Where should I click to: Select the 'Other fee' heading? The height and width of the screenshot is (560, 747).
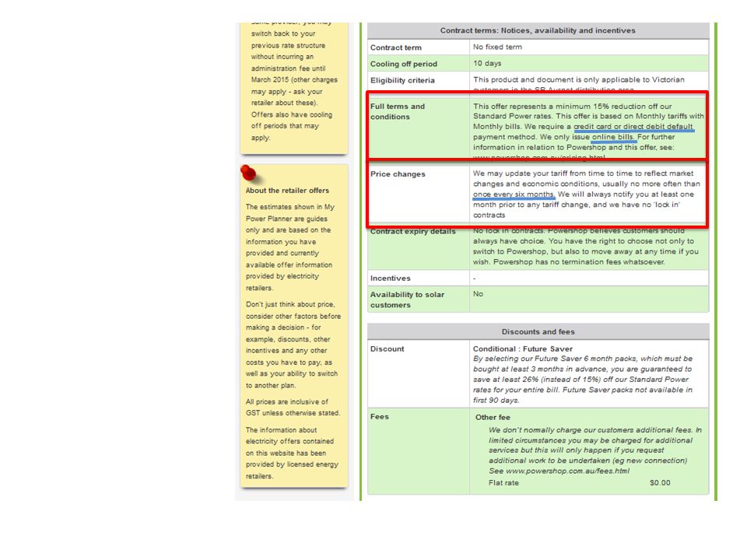click(x=493, y=418)
